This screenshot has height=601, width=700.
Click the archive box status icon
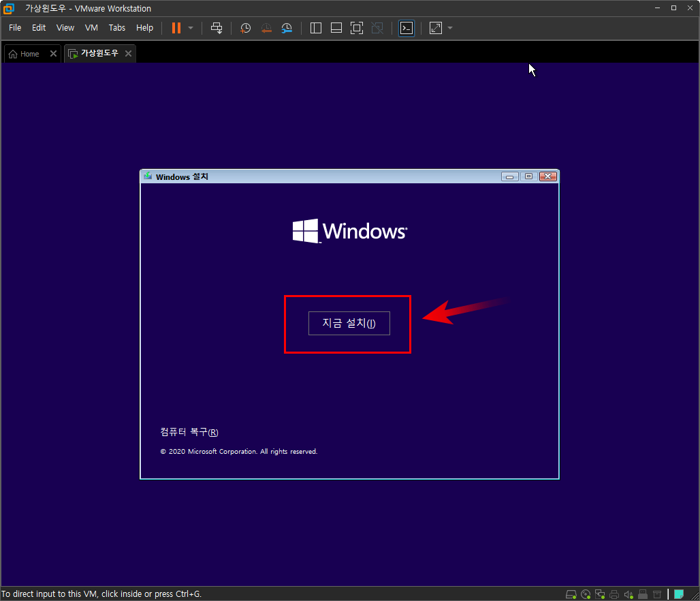point(657,594)
